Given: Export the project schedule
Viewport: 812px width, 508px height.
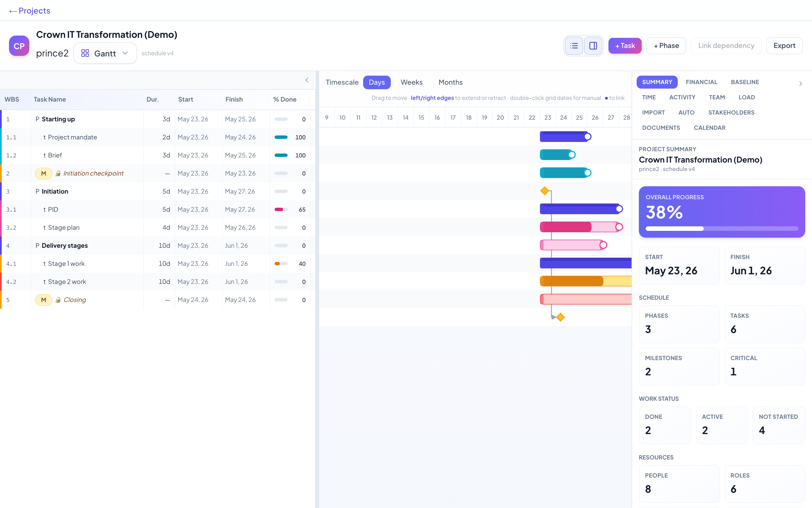Looking at the screenshot, I should (784, 46).
